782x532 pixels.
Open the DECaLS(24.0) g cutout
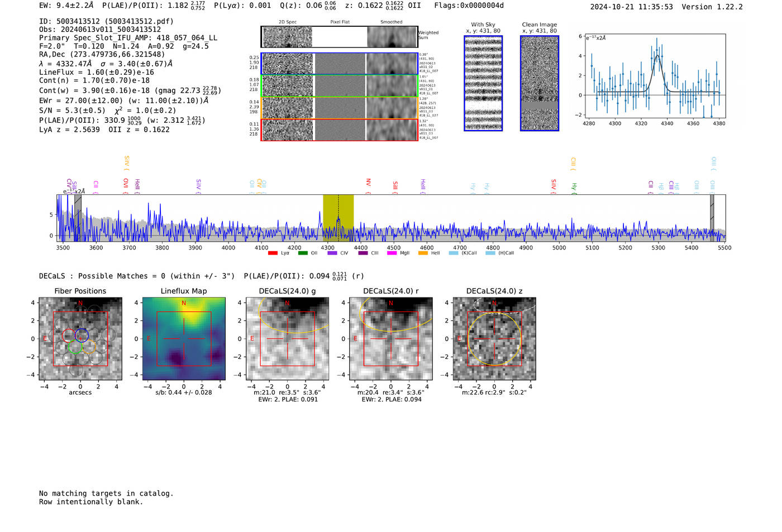[288, 339]
